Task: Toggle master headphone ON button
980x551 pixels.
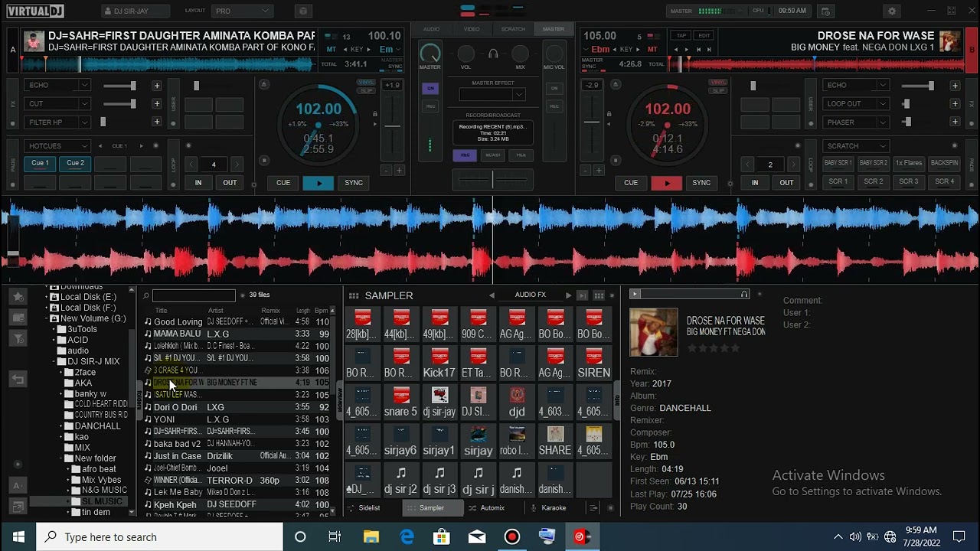Action: click(x=430, y=88)
